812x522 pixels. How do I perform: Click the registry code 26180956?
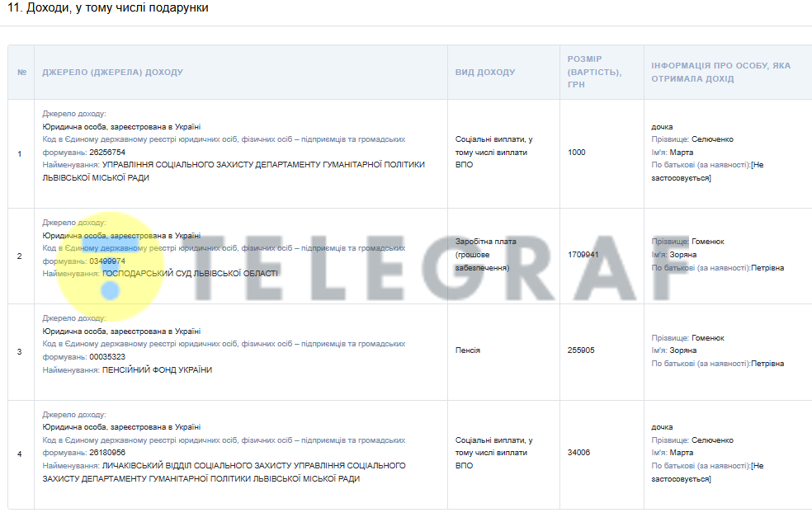(x=107, y=453)
